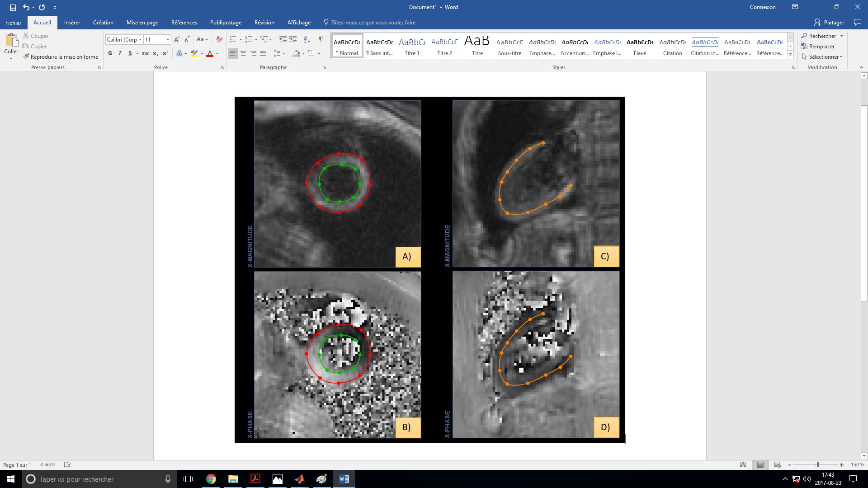The image size is (868, 488).
Task: Click the Format Painter brush icon
Action: [x=26, y=57]
